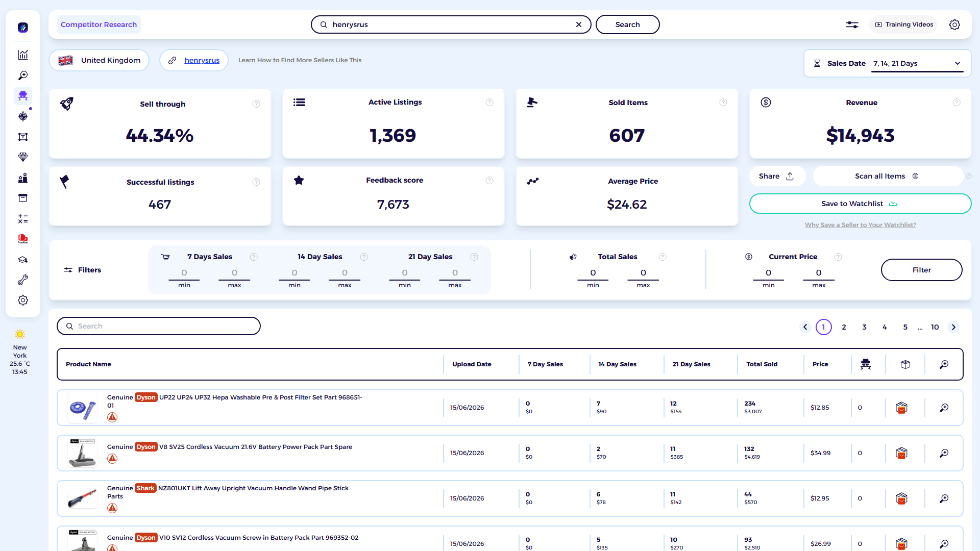Open Why Save a Seller link

(860, 225)
